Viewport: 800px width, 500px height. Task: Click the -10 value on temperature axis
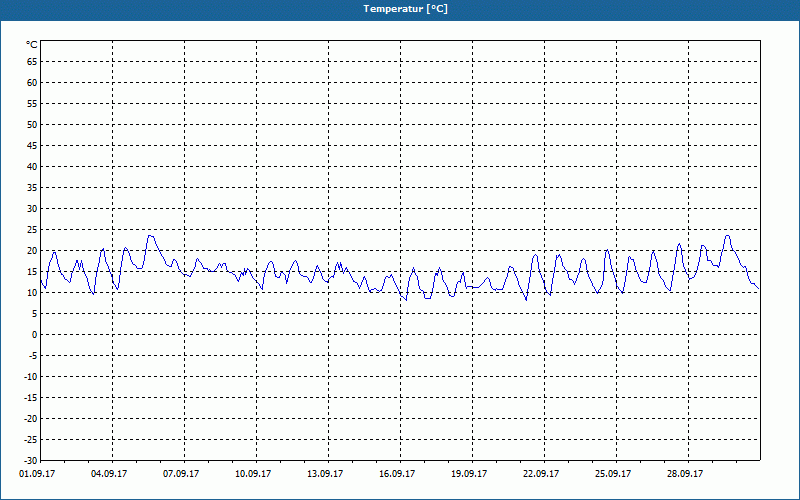[31, 377]
